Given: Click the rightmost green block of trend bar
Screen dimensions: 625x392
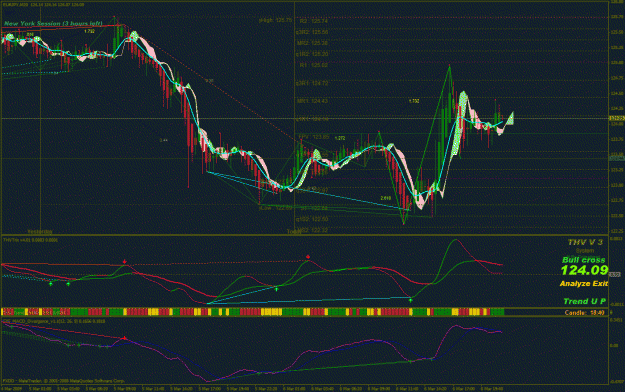Looking at the screenshot, I should (497, 312).
